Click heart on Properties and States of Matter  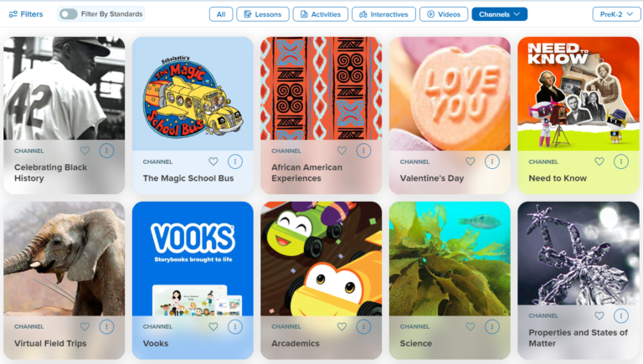tap(599, 315)
